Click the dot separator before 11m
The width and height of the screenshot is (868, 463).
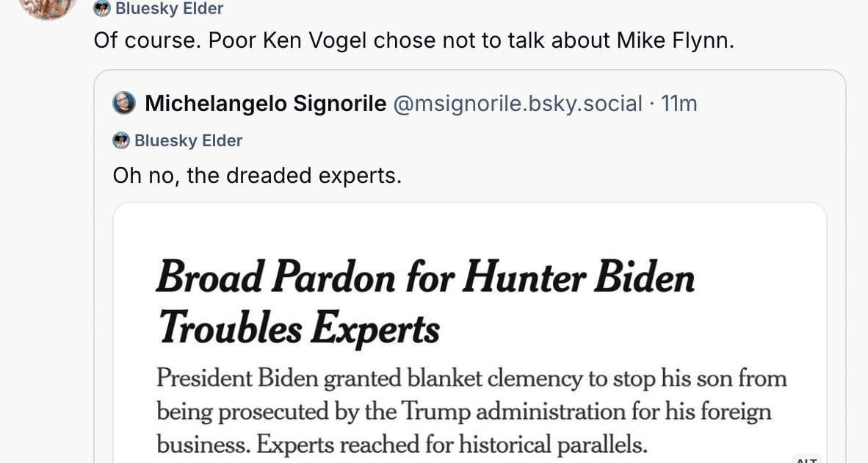pyautogui.click(x=651, y=104)
